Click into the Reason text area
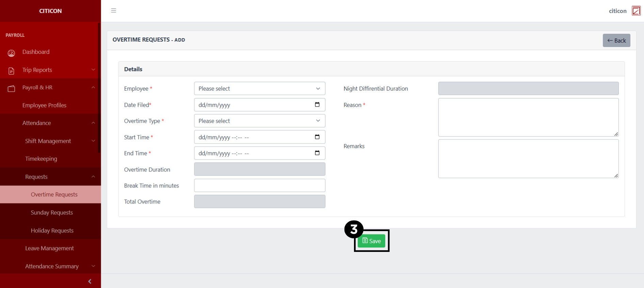Screen dimensions: 644x288 [528, 117]
